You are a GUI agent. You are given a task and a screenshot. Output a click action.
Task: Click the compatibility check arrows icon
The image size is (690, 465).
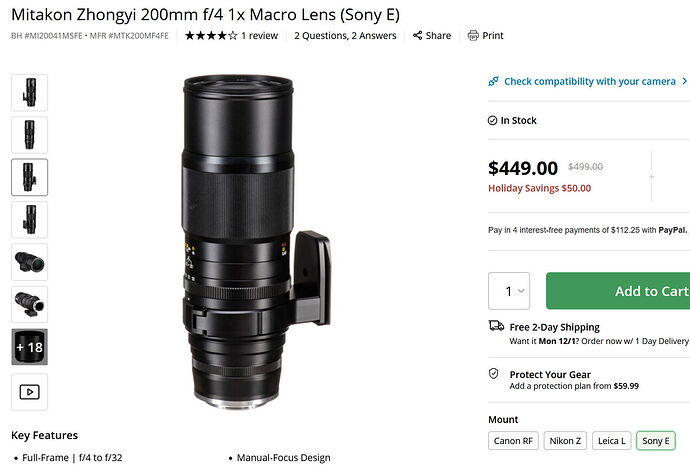[494, 81]
